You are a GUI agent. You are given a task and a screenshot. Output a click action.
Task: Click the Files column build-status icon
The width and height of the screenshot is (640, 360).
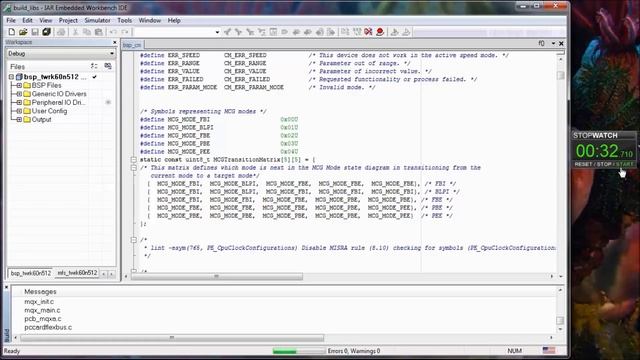108,66
